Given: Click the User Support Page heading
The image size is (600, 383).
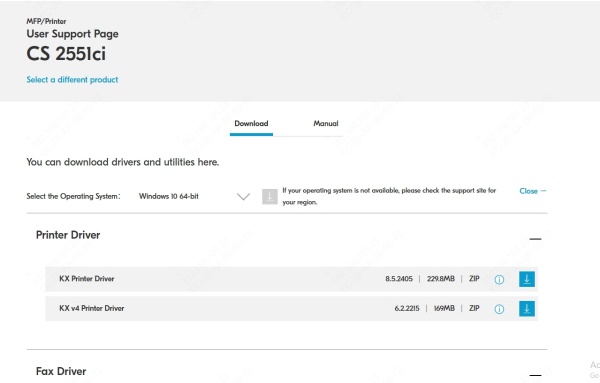Looking at the screenshot, I should tap(72, 34).
